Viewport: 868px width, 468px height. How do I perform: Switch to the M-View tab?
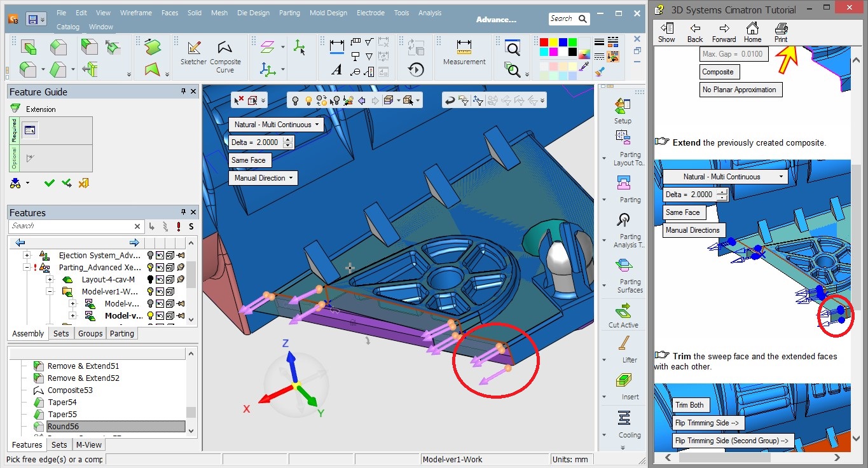pyautogui.click(x=88, y=445)
